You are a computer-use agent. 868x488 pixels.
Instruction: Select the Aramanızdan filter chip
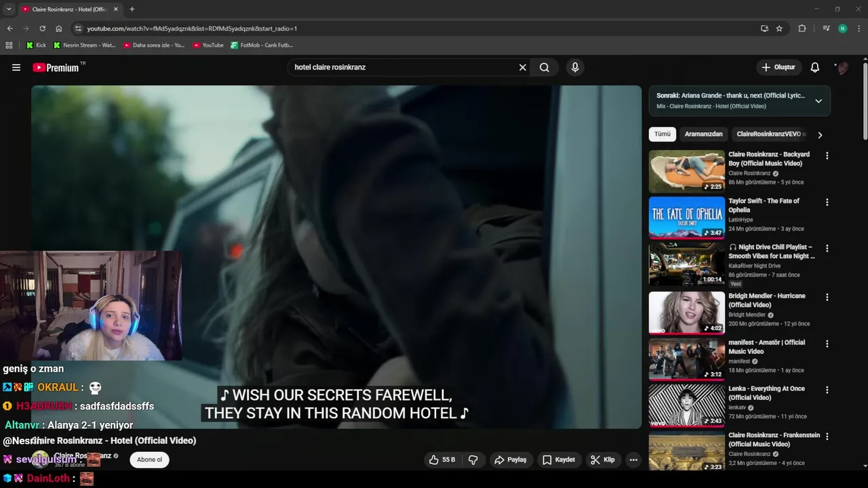[703, 134]
